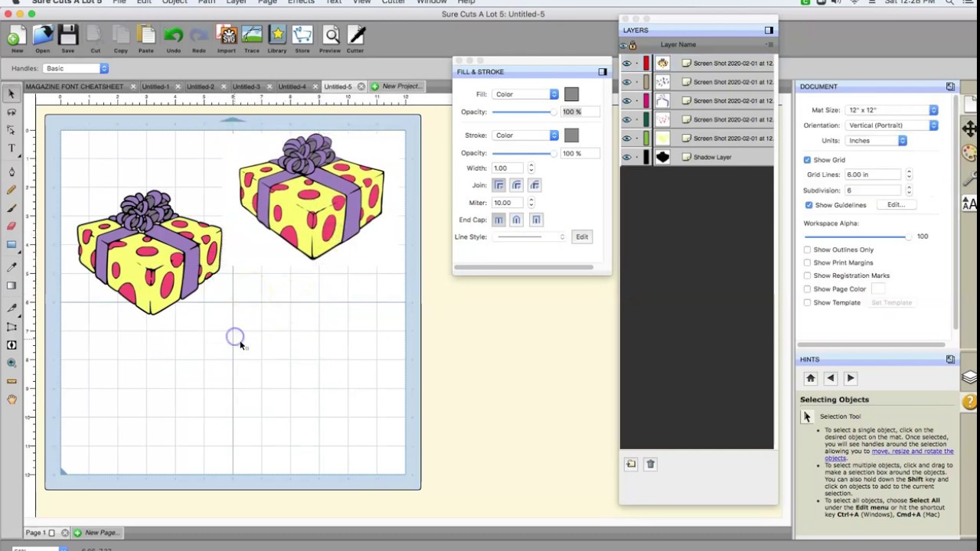Open the Cutter menu in menu bar
The image size is (980, 551).
tap(394, 2)
